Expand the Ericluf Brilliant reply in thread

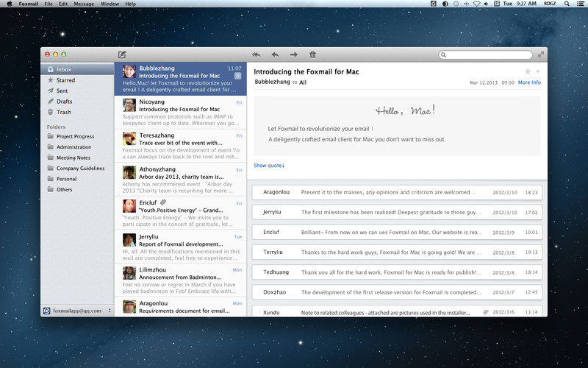(397, 232)
